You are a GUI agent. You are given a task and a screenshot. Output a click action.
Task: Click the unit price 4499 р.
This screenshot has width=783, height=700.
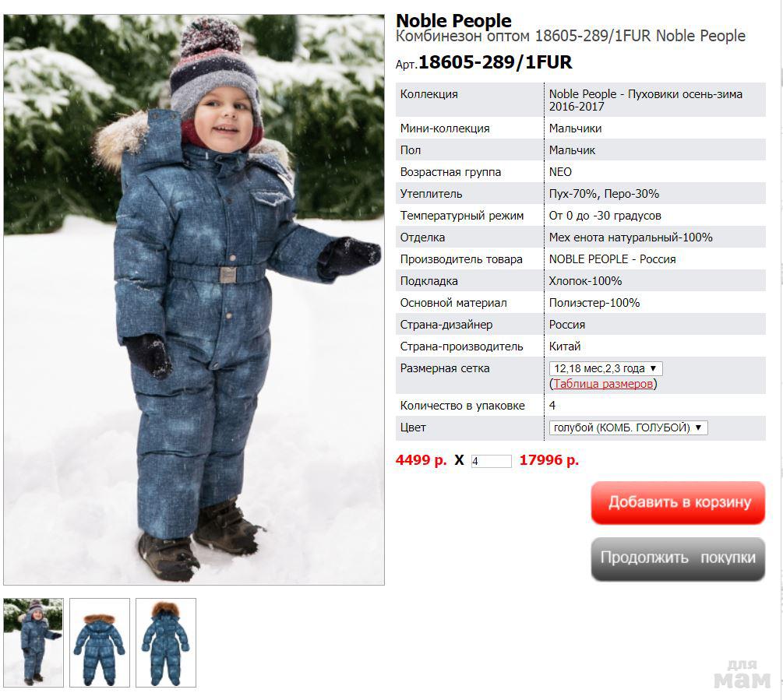coord(421,460)
